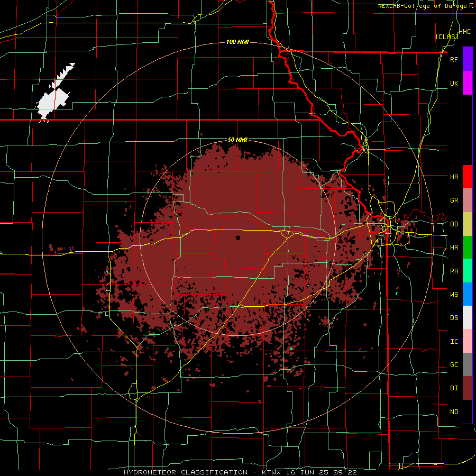Screen dimensions: 476x476
Task: Click the 'WS' legend label text
Action: pos(454,295)
